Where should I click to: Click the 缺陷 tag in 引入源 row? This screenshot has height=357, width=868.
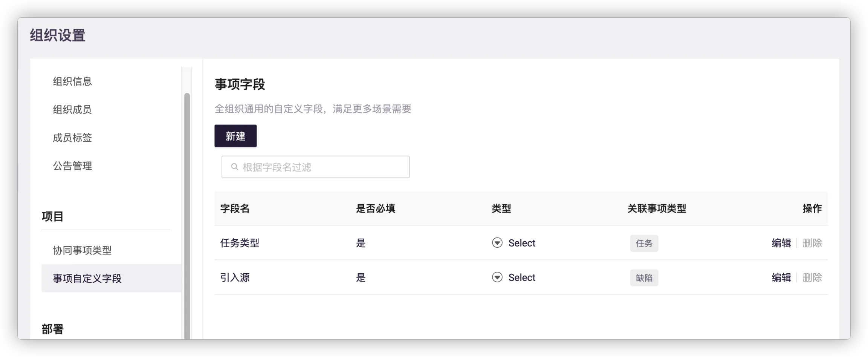coord(644,278)
